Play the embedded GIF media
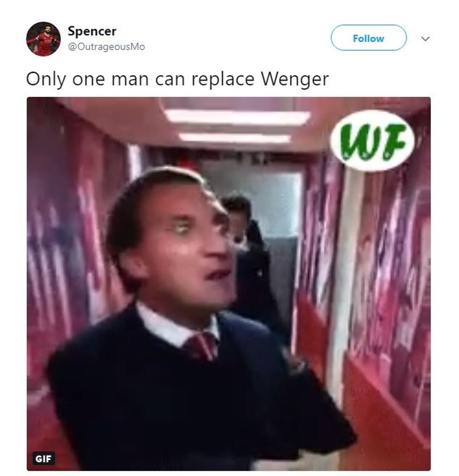Screen dimensions: 459x476 pyautogui.click(x=228, y=284)
